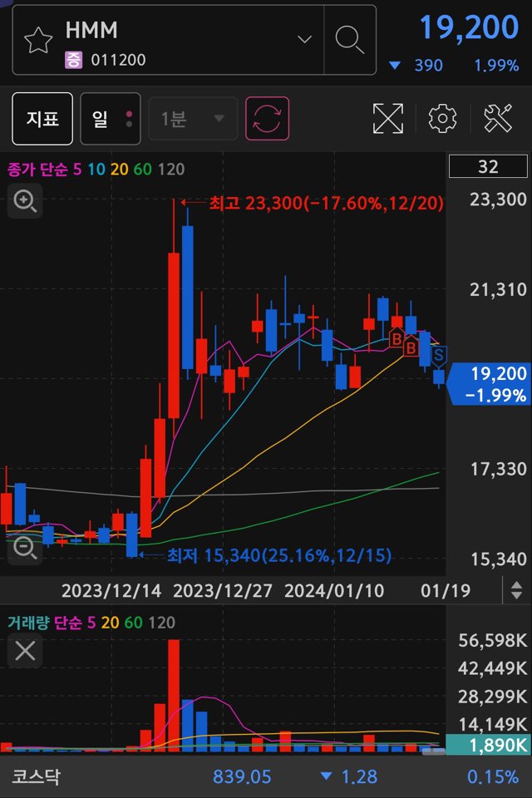Click the red B buy marker on left
This screenshot has height=798, width=532.
pyautogui.click(x=397, y=338)
